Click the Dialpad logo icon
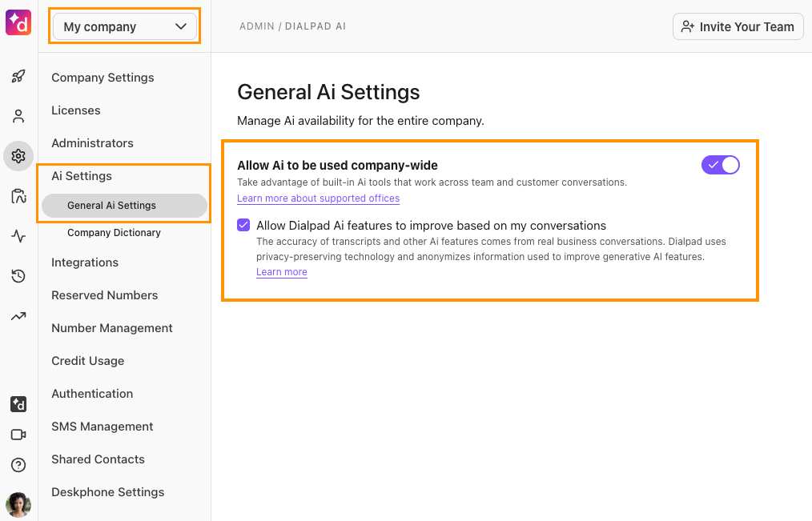 pyautogui.click(x=18, y=22)
